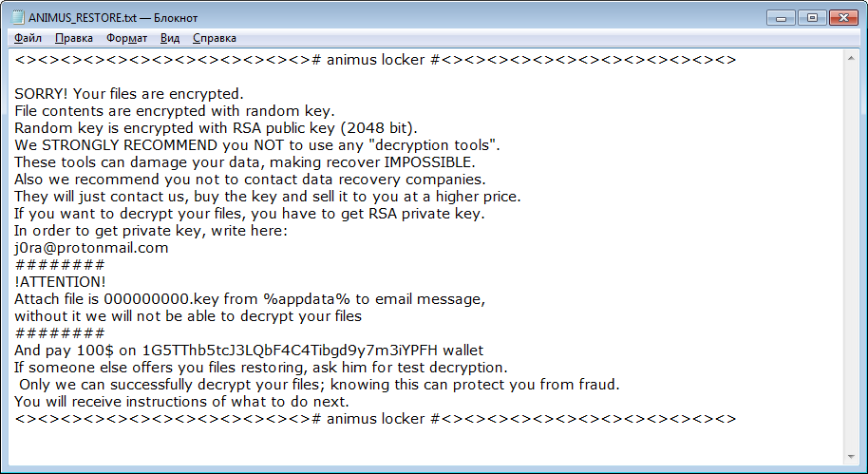The image size is (868, 474).
Task: Open the Справка menu
Action: click(215, 38)
